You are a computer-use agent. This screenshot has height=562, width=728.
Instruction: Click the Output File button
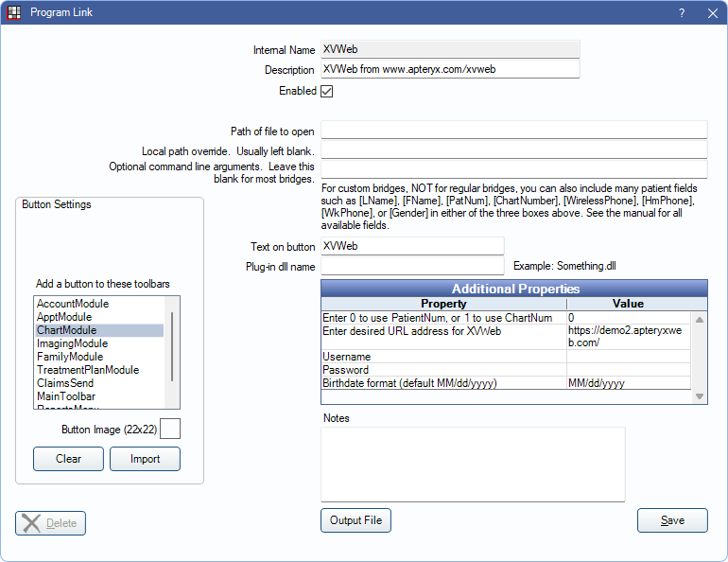[x=355, y=520]
